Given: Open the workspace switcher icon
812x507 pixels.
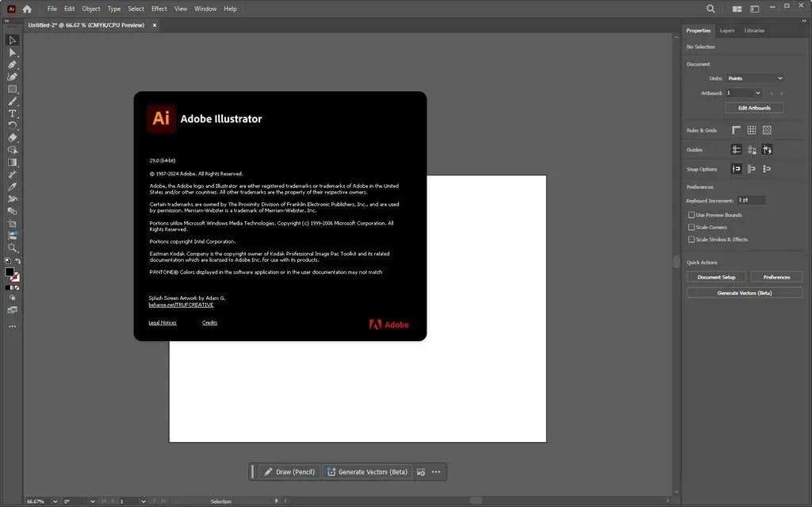Looking at the screenshot, I should 755,9.
